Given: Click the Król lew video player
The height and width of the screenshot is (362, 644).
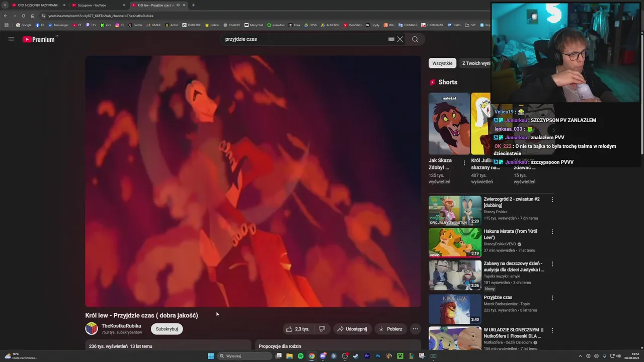Looking at the screenshot, I should pos(253,181).
